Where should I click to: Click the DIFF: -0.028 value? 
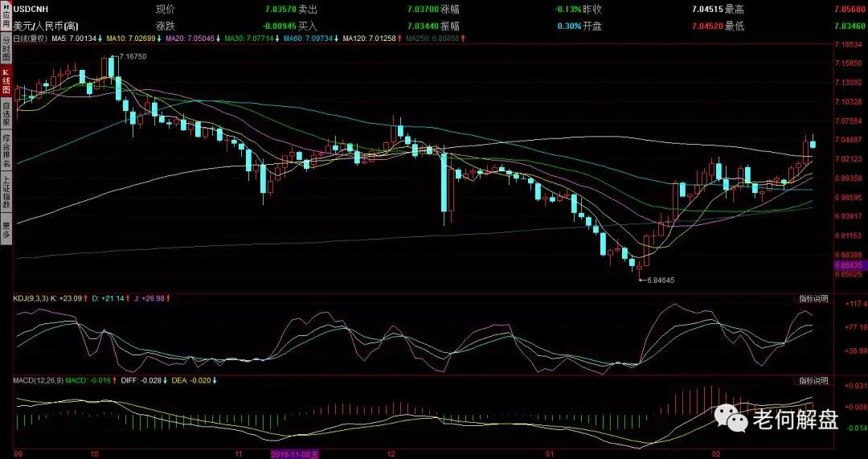tap(143, 380)
